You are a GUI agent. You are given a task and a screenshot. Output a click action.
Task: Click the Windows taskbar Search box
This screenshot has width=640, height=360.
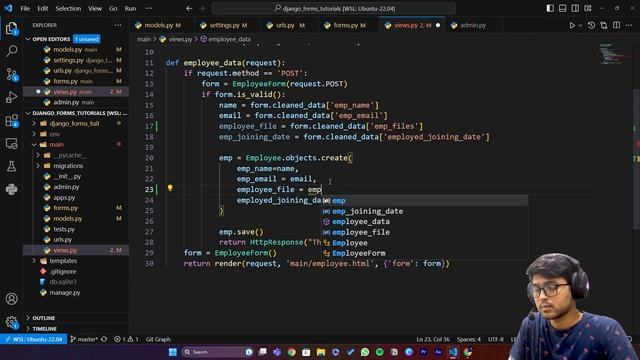[218, 352]
